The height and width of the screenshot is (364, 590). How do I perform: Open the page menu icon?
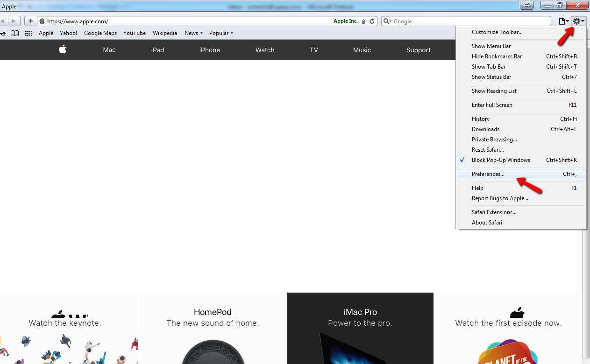(564, 21)
